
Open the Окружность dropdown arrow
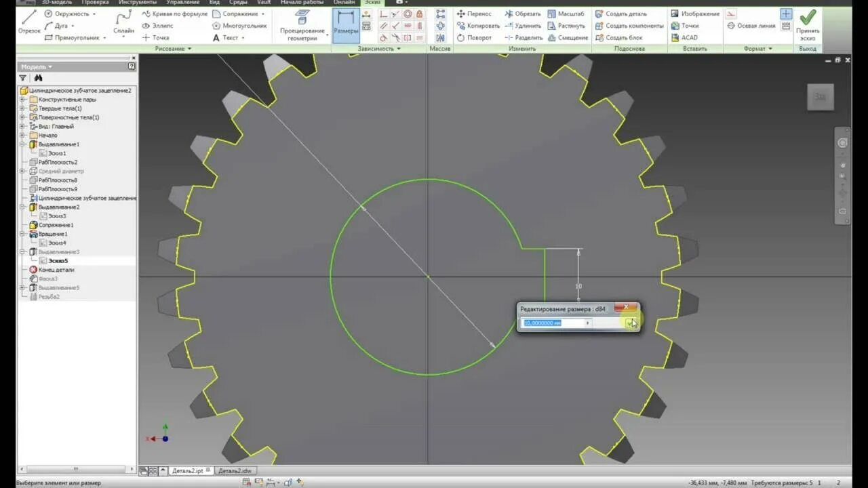pyautogui.click(x=94, y=14)
